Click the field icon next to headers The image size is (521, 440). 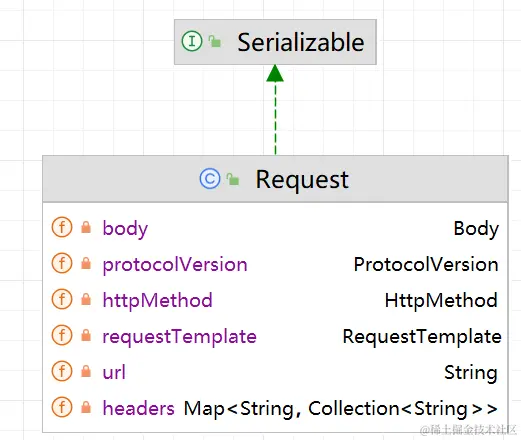click(62, 407)
